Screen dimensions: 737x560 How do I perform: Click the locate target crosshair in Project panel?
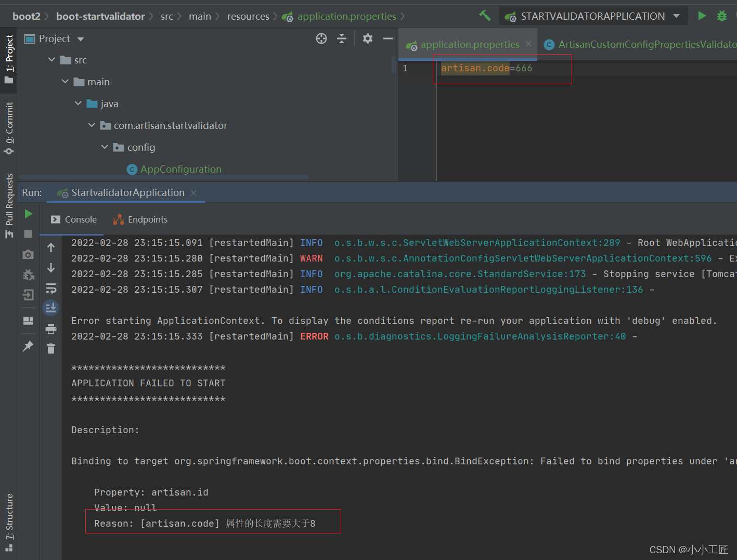[x=321, y=38]
